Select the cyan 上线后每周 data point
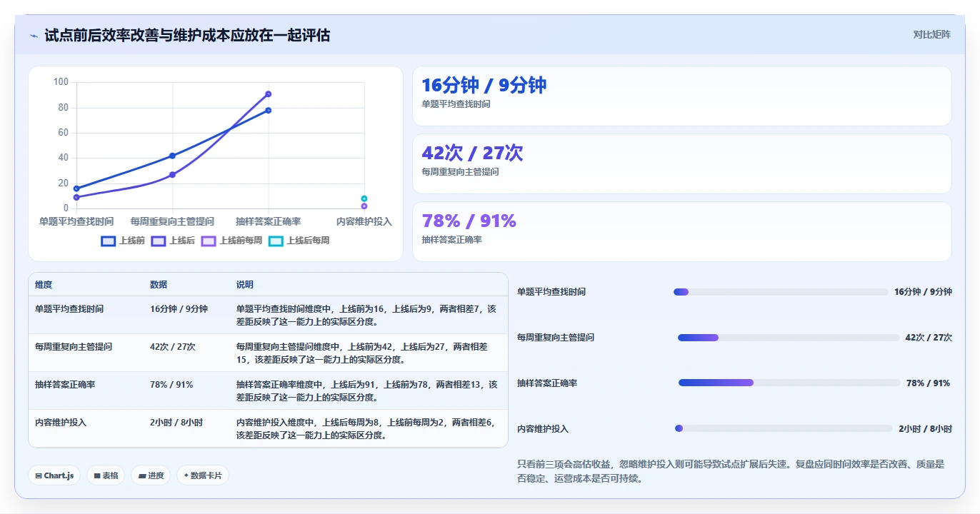Screen dimensions: 980x514 [364, 198]
